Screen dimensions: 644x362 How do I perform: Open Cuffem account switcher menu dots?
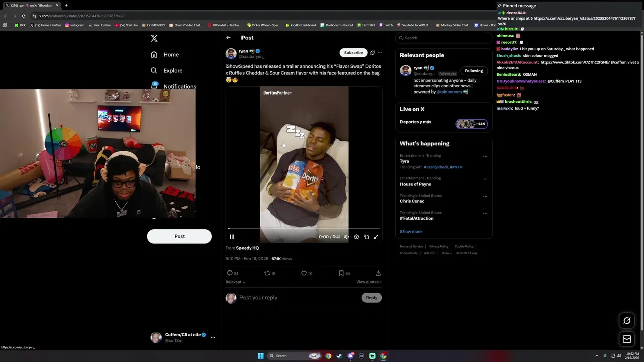click(213, 337)
